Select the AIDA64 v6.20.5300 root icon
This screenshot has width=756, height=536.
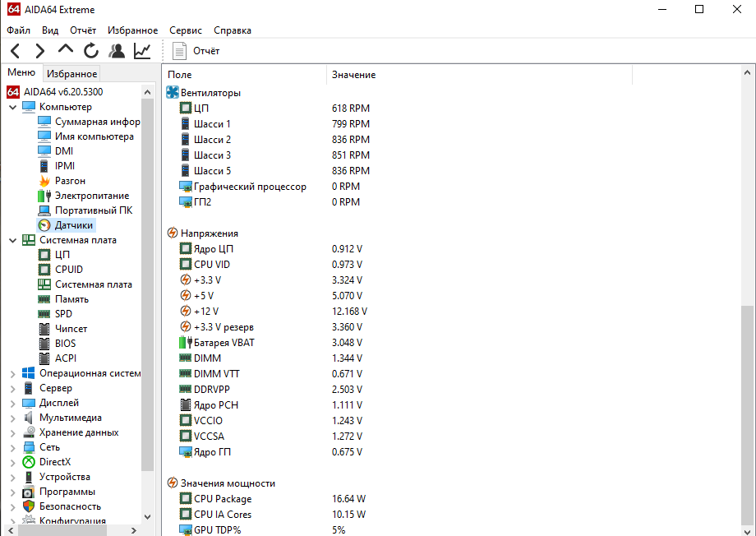(x=13, y=92)
